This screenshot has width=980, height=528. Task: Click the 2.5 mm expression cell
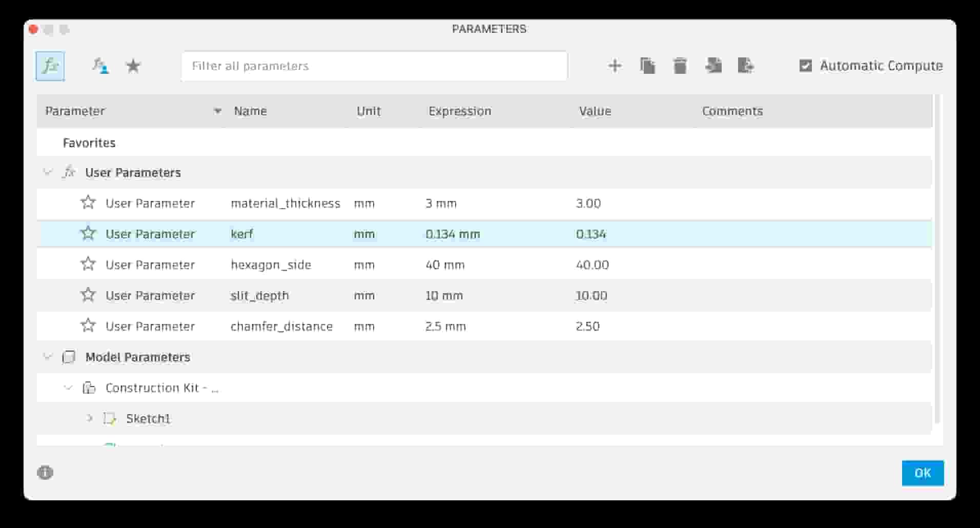(445, 327)
